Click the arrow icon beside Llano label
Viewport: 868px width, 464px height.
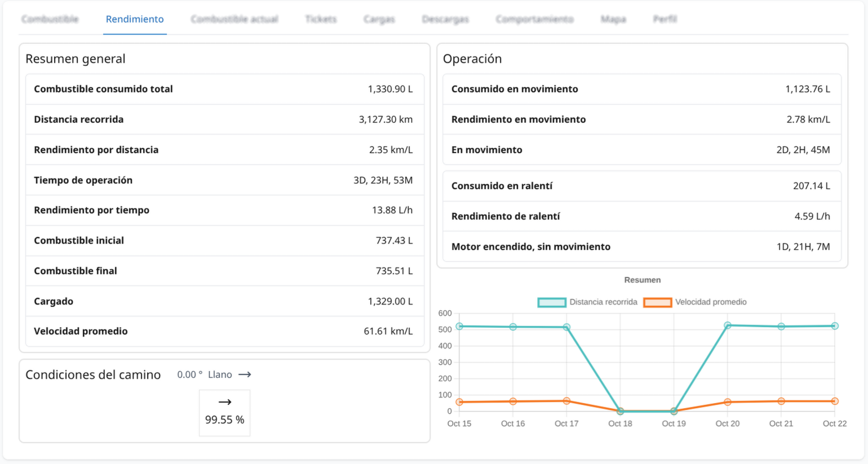click(245, 374)
